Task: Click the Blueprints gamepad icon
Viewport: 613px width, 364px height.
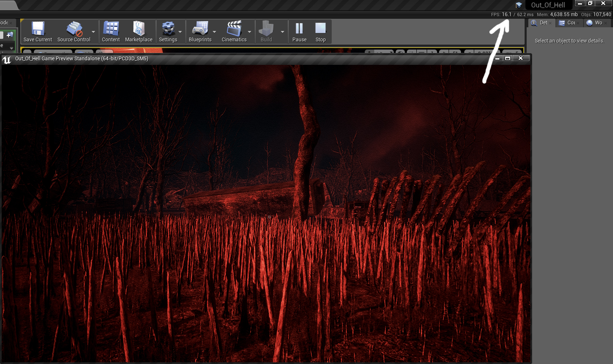Action: [x=200, y=29]
